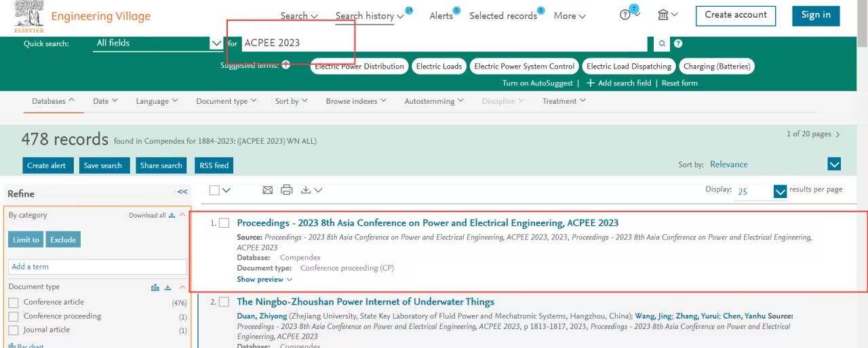Change results per page dropdown
Image resolution: width=868 pixels, height=348 pixels.
(x=780, y=191)
